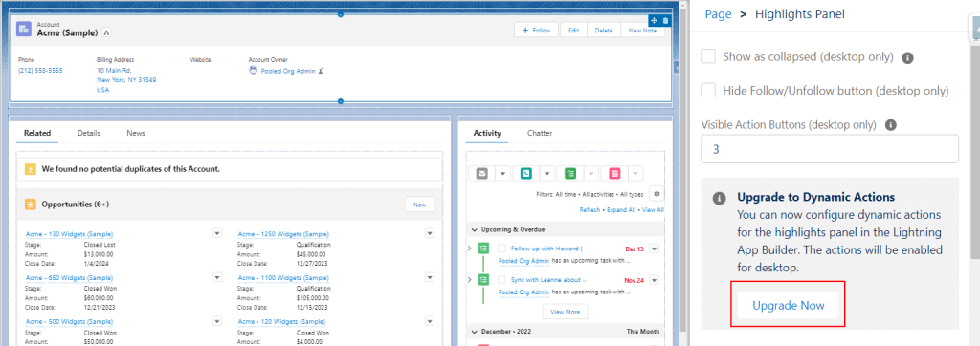The image size is (980, 346).
Task: Open actions menu for Acme - 1100 Widgets
Action: point(430,277)
